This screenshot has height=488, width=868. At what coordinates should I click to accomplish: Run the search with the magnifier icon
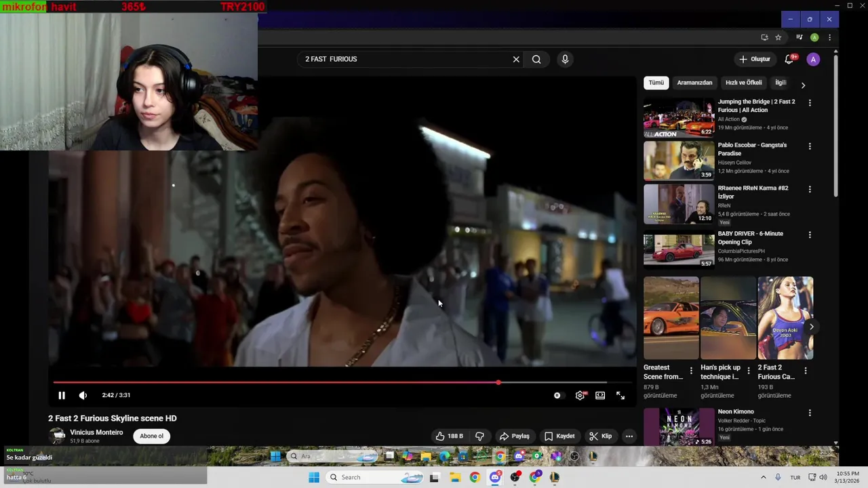536,59
